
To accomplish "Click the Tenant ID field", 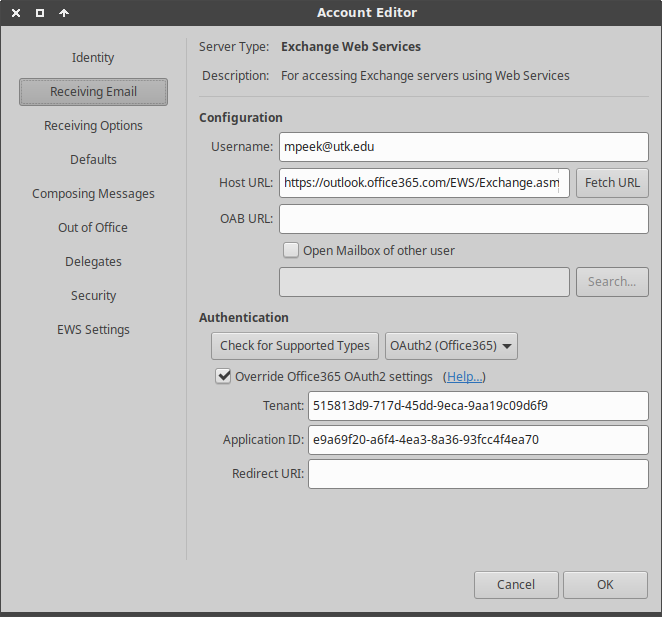I will click(478, 406).
